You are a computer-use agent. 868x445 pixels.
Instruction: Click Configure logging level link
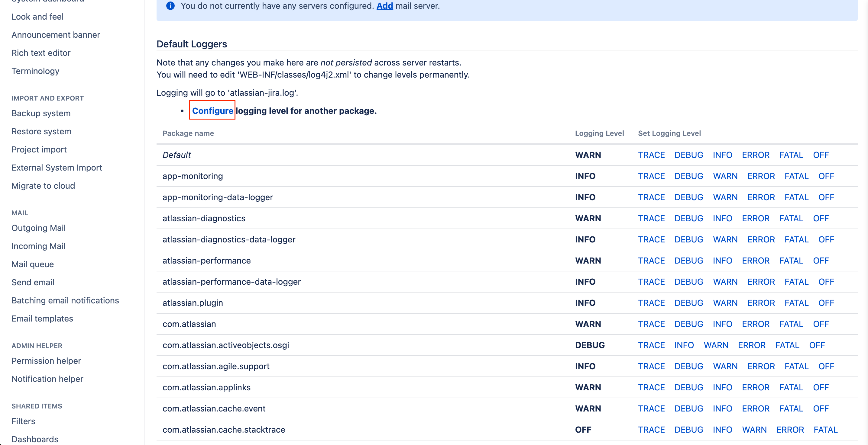tap(212, 111)
